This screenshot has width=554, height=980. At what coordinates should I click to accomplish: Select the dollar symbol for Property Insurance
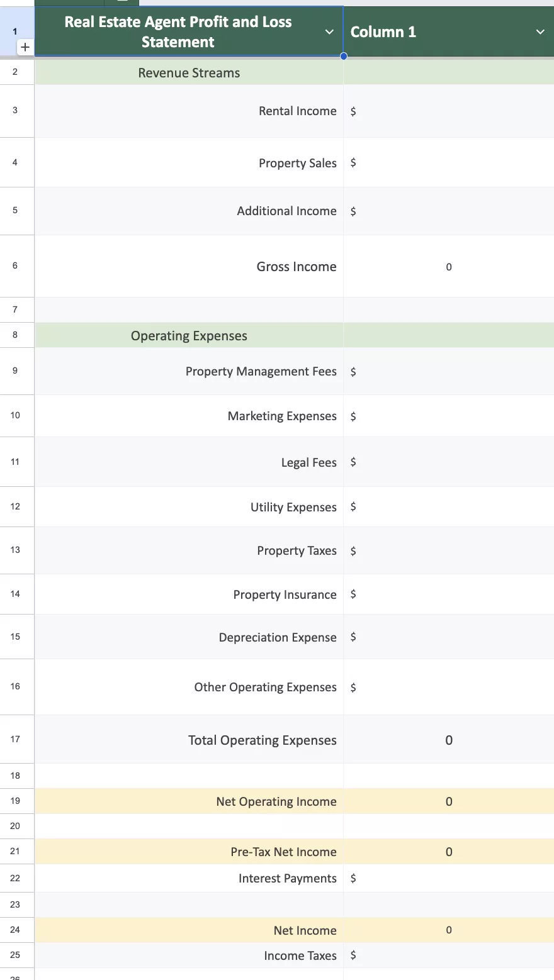pos(353,594)
